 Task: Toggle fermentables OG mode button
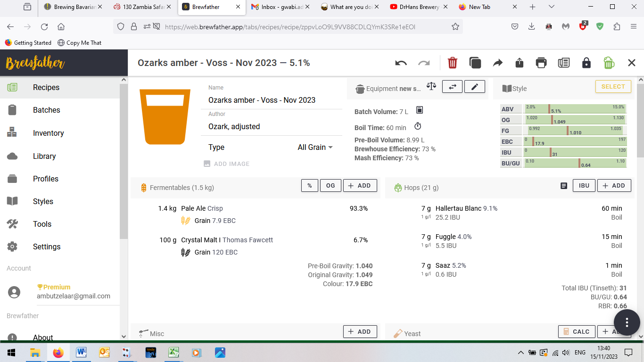[330, 186]
